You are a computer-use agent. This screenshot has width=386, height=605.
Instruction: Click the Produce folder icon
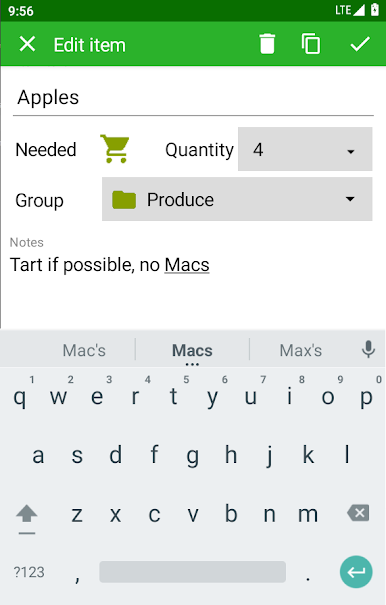point(124,200)
